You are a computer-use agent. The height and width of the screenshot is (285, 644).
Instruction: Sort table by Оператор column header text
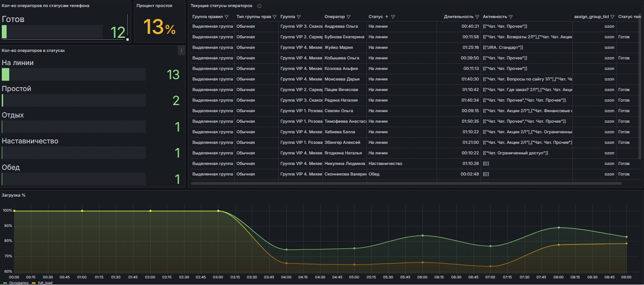tap(334, 17)
